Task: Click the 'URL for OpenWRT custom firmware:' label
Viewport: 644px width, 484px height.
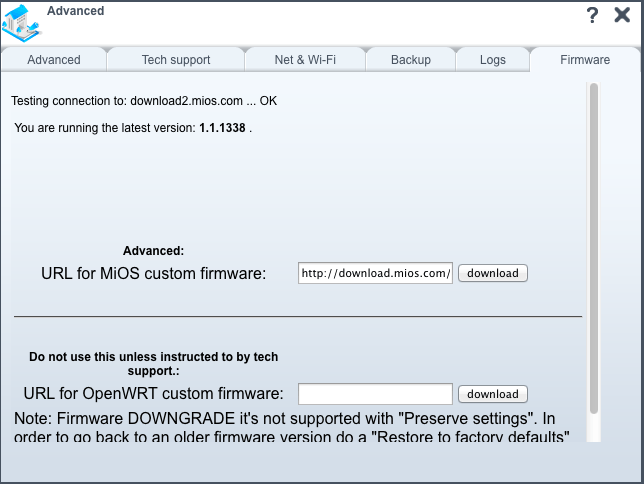Action: click(x=154, y=394)
